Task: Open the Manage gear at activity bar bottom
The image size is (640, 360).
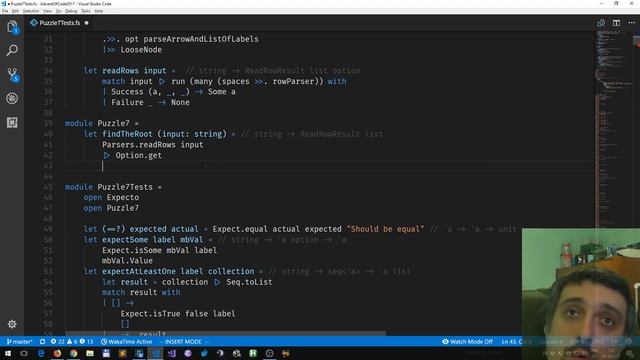Action: (12, 324)
